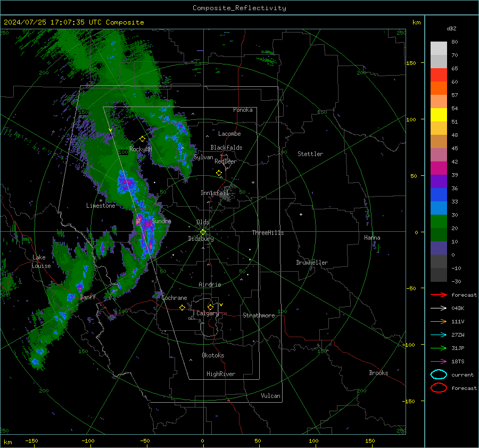
Task: Click the RedDeer city label
Action: coord(226,161)
